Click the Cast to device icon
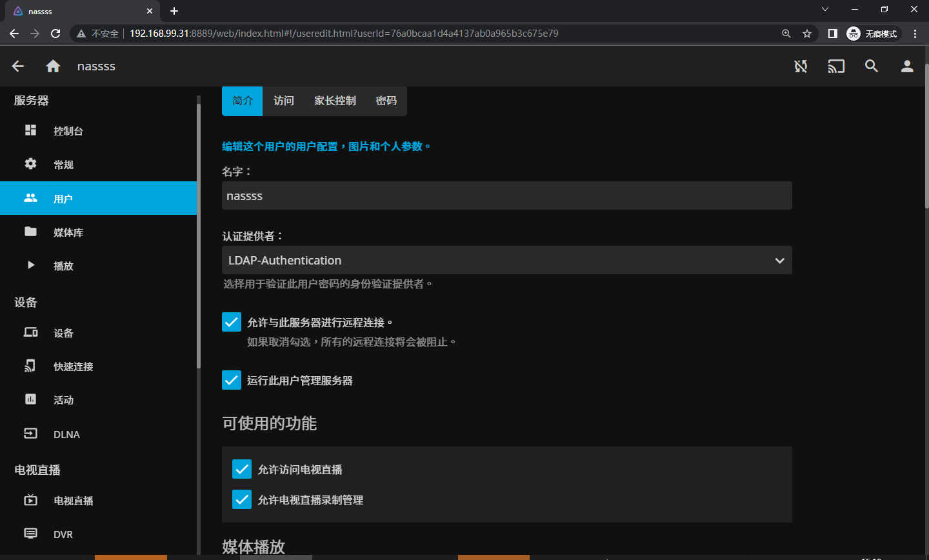 pos(836,66)
